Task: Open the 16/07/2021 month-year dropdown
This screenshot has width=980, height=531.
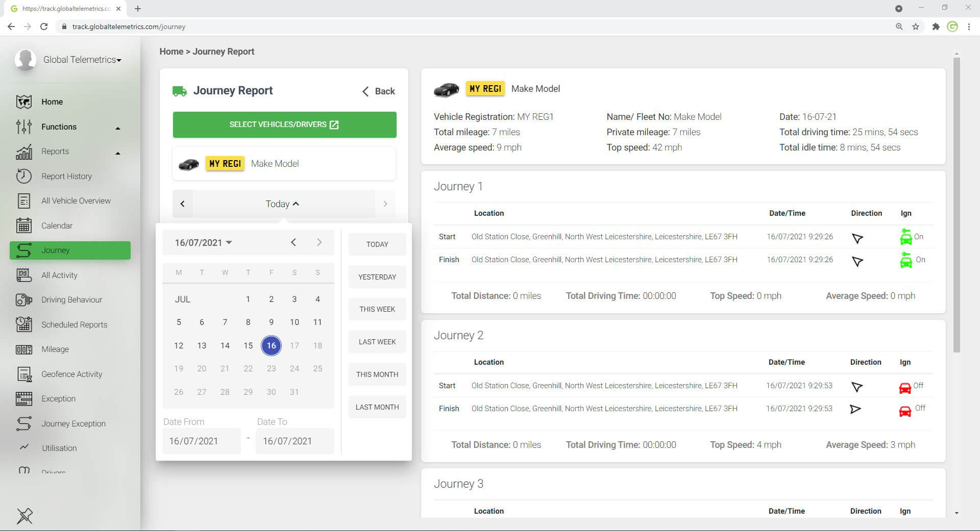Action: (x=203, y=243)
